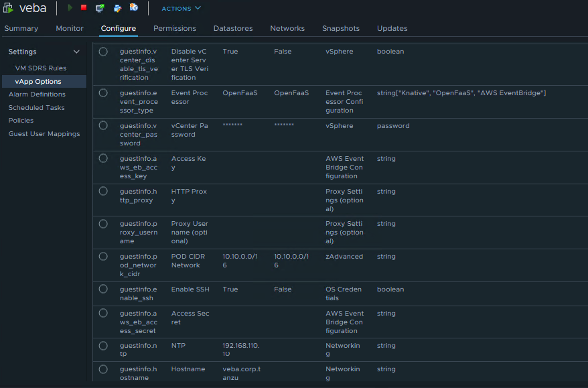Screen dimensions: 588x388
Task: Click the OS Credentials category cell
Action: [x=344, y=294]
